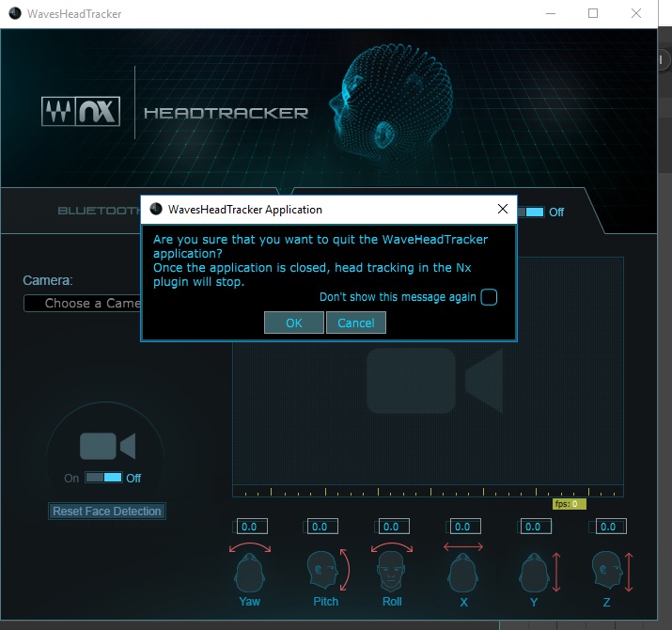Switch to the Bluetooth tab
Viewport: 672px width, 630px height.
coord(100,211)
